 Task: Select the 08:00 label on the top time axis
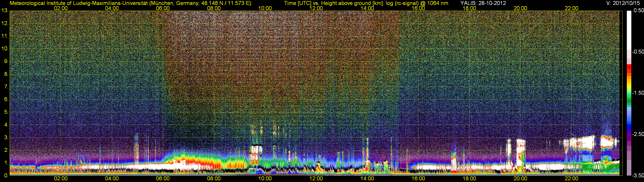214,8
